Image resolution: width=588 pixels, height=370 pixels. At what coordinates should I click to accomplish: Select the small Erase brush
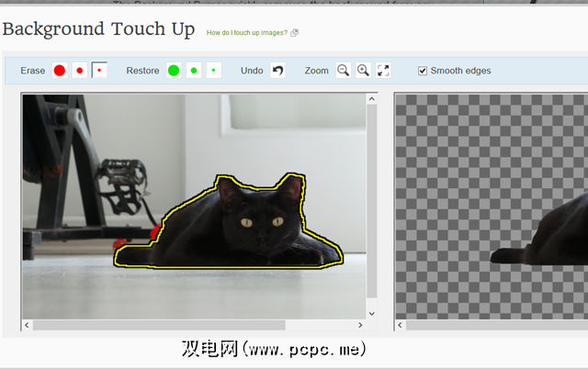(x=99, y=71)
